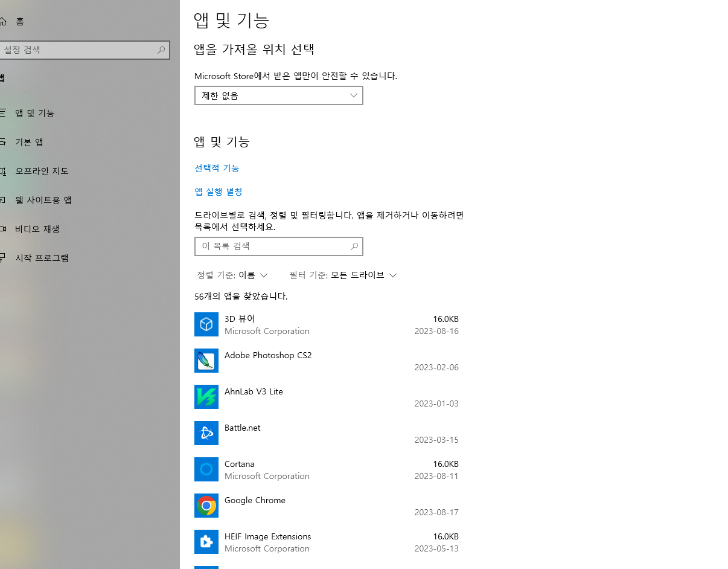Click the 3D 뷰어 app icon
Viewport: 728px width, 569px height.
coord(206,324)
